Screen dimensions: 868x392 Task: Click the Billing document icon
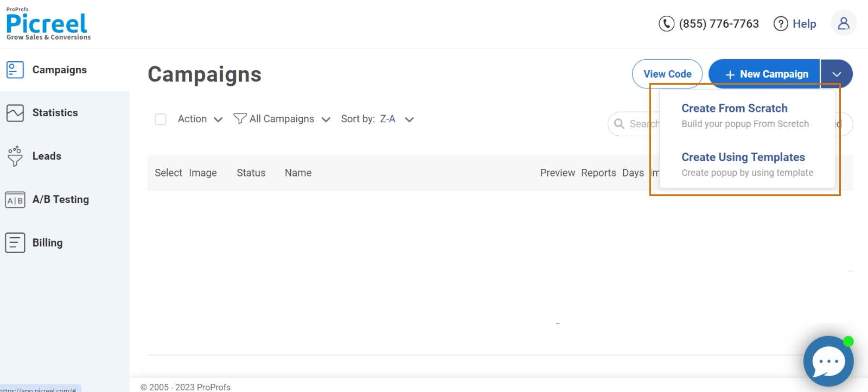[x=15, y=243]
